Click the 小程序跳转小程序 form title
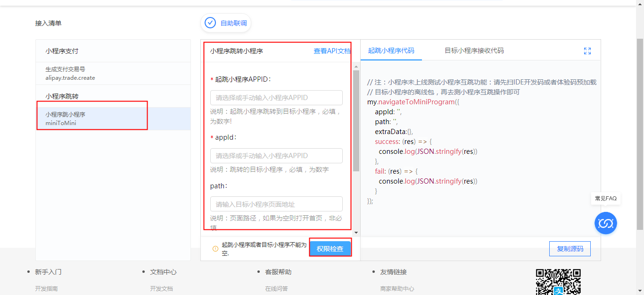The width and height of the screenshot is (644, 295). (236, 51)
